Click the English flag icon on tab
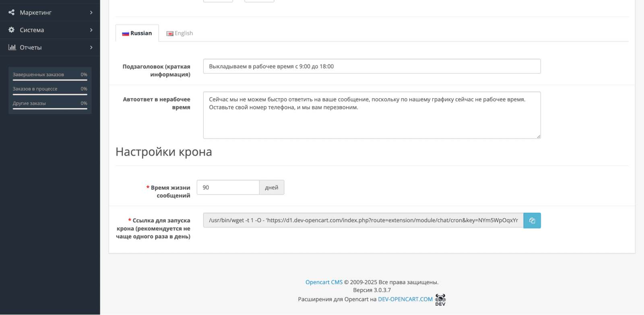 tap(170, 33)
